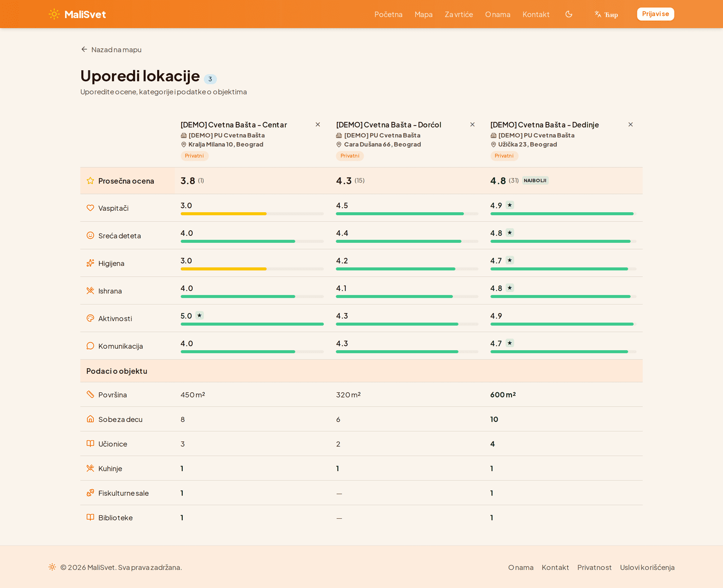
Task: Click the utensils icon next to Ishrana
Action: (90, 290)
